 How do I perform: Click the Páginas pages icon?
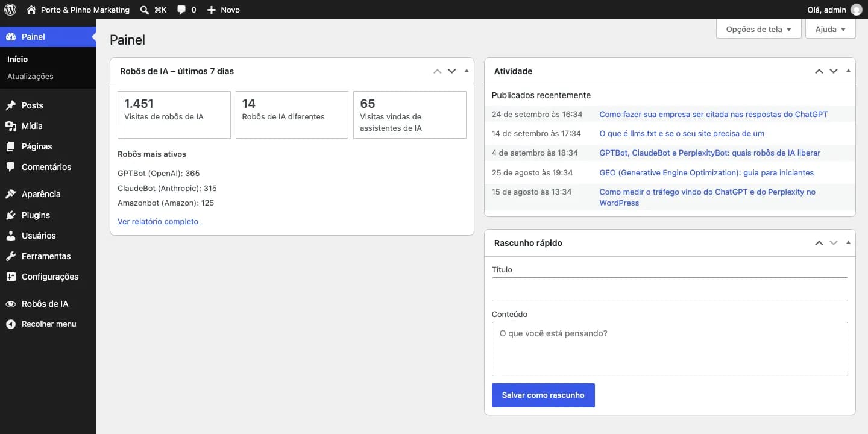11,146
